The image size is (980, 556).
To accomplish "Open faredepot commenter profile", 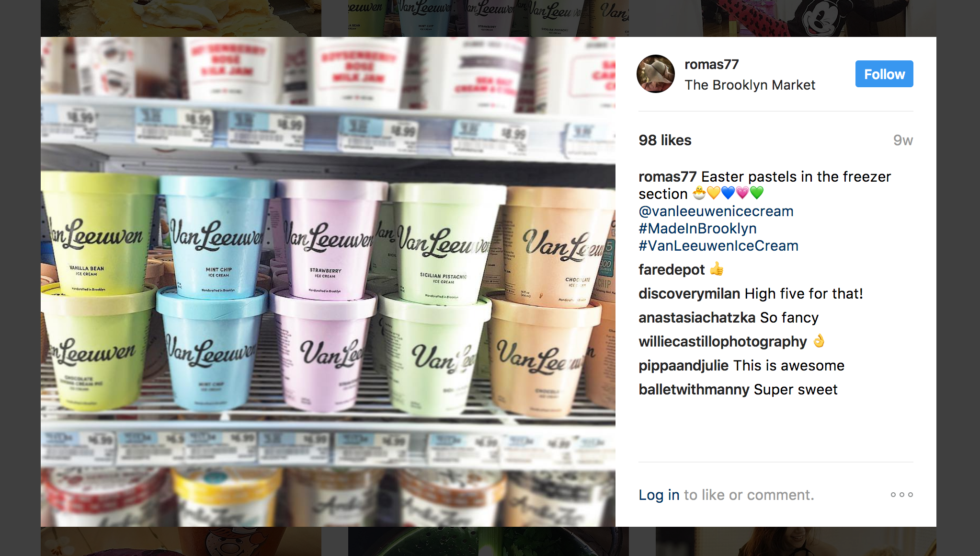I will [672, 269].
